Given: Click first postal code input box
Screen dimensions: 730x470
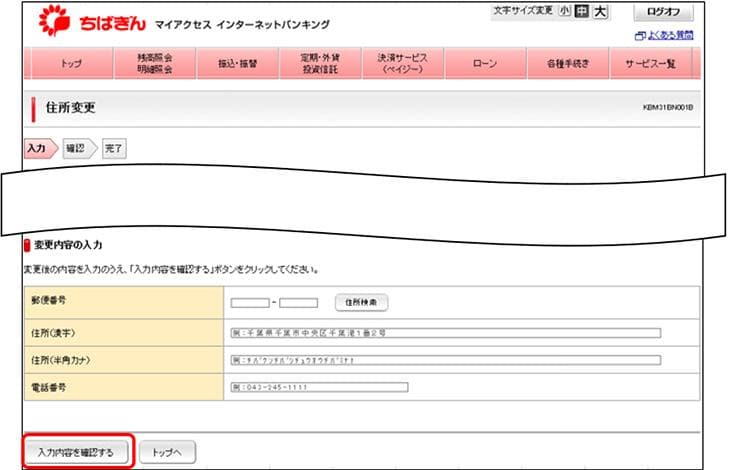Looking at the screenshot, I should click(250, 302).
